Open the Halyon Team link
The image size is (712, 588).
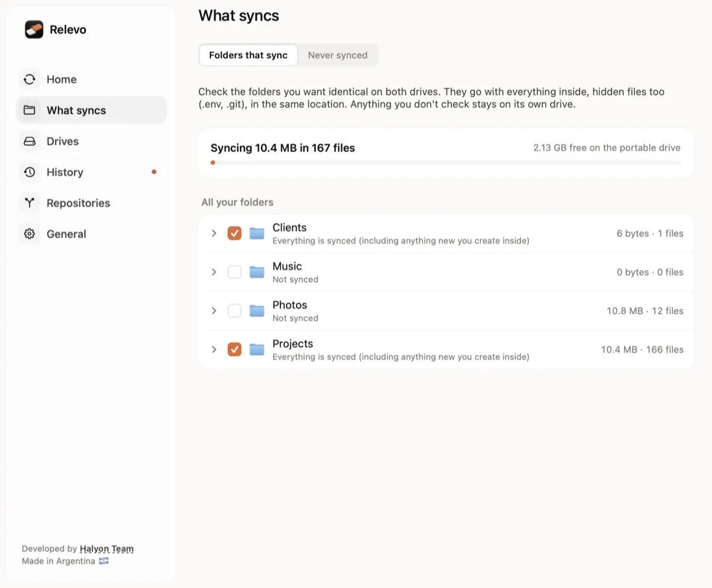107,548
